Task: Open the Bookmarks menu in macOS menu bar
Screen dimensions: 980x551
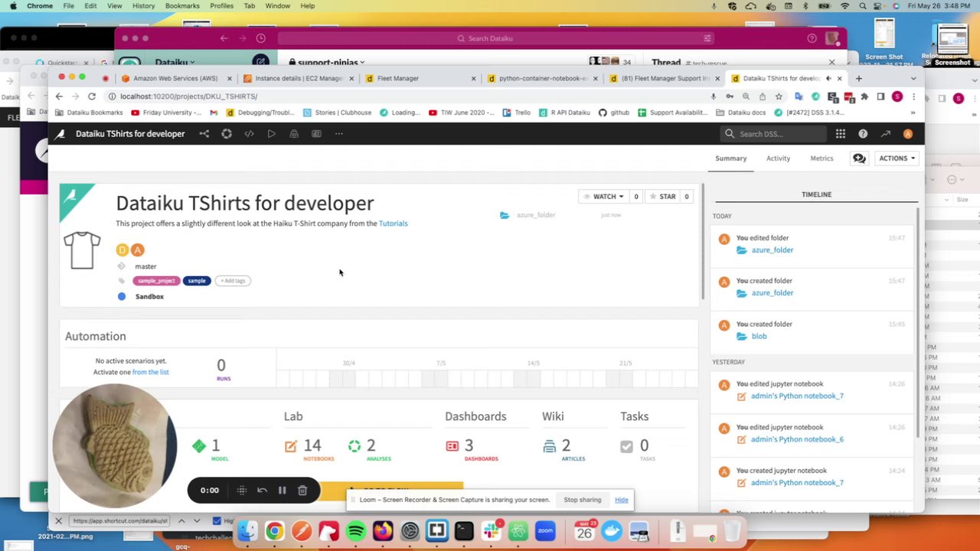Action: click(182, 5)
